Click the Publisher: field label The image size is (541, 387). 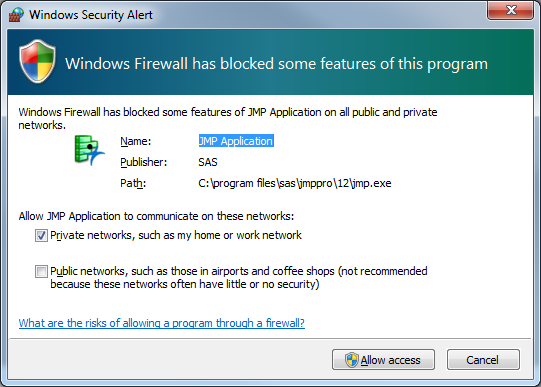(144, 162)
